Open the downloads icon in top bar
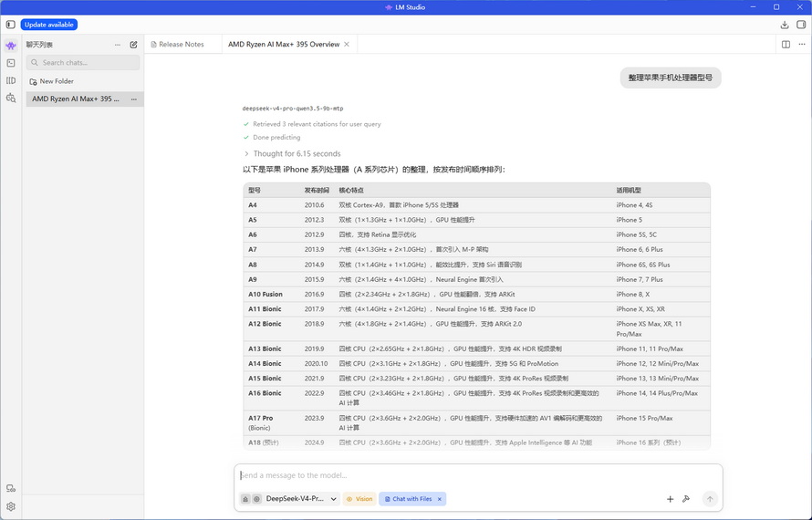The image size is (812, 520). [785, 25]
